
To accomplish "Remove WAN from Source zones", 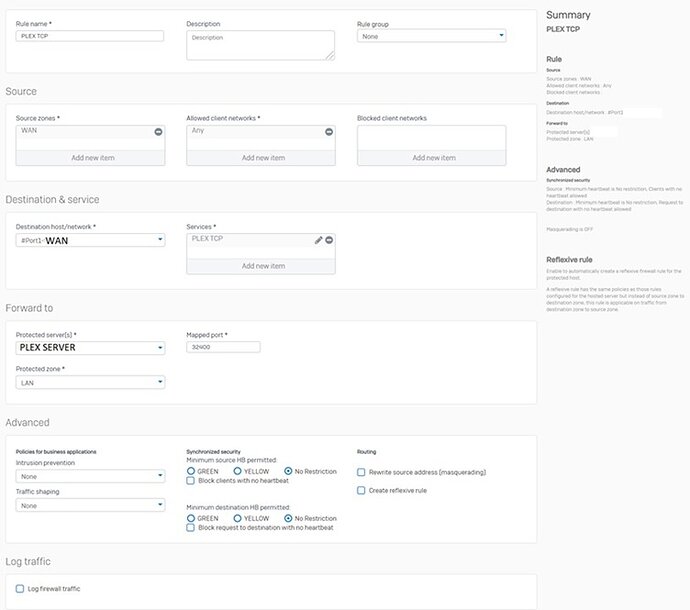I will coord(158,131).
